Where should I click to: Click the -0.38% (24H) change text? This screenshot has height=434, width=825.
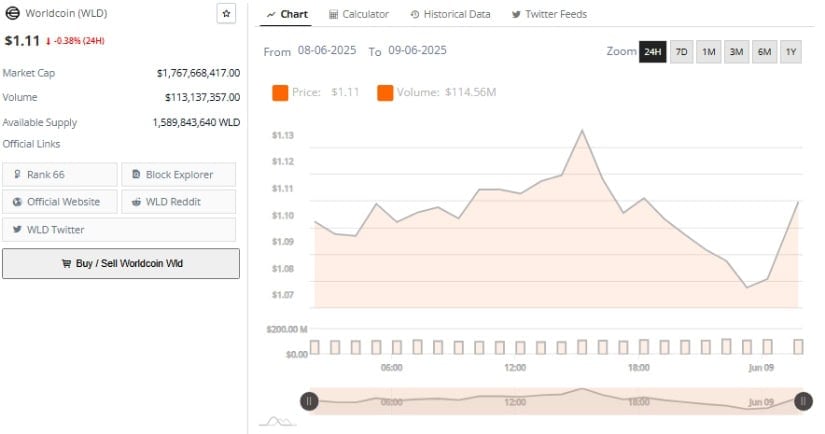pyautogui.click(x=79, y=41)
